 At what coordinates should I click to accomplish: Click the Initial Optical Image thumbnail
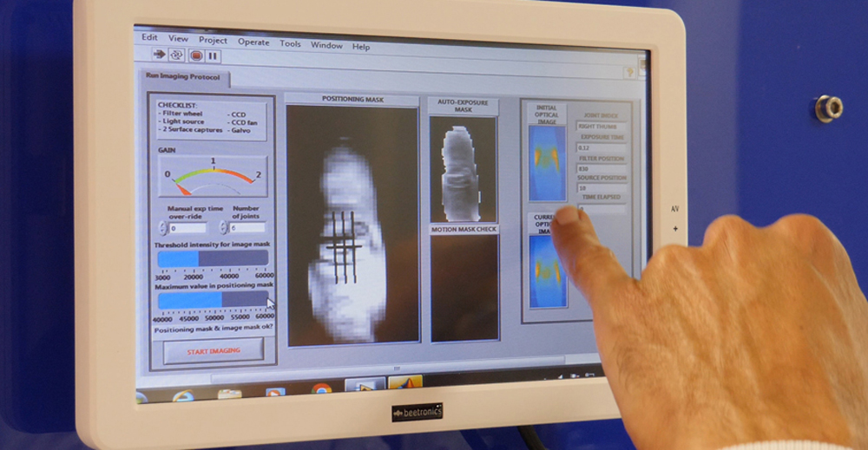click(547, 162)
